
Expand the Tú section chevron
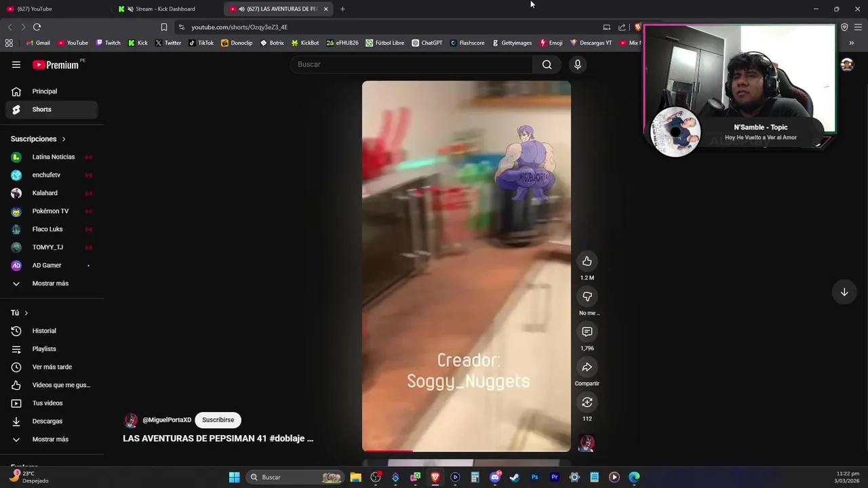[x=26, y=313]
